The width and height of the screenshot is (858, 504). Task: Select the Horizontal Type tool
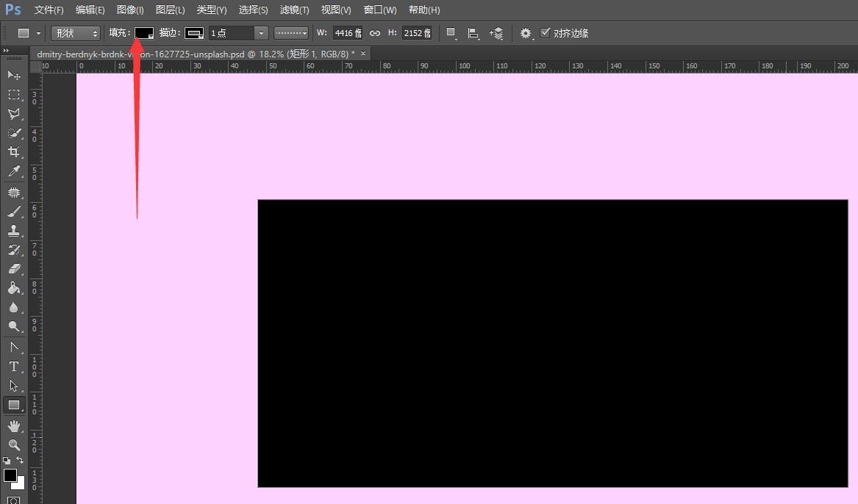(x=14, y=367)
